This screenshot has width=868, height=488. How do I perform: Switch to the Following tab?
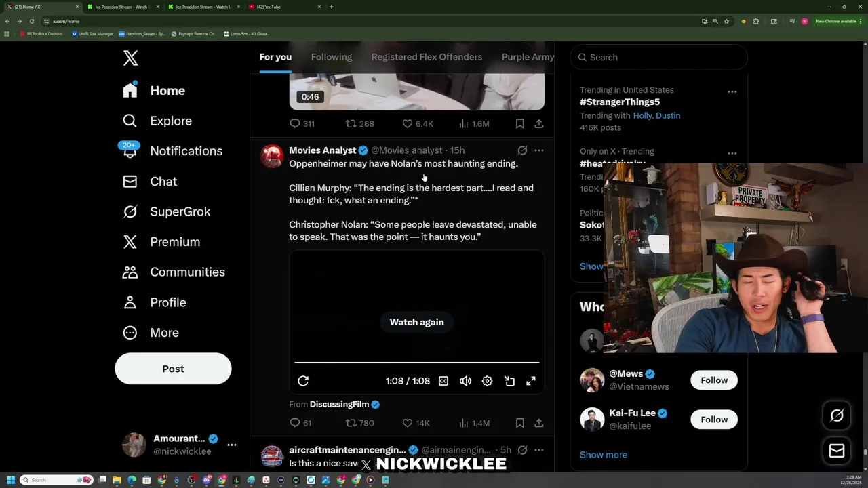[x=332, y=57]
